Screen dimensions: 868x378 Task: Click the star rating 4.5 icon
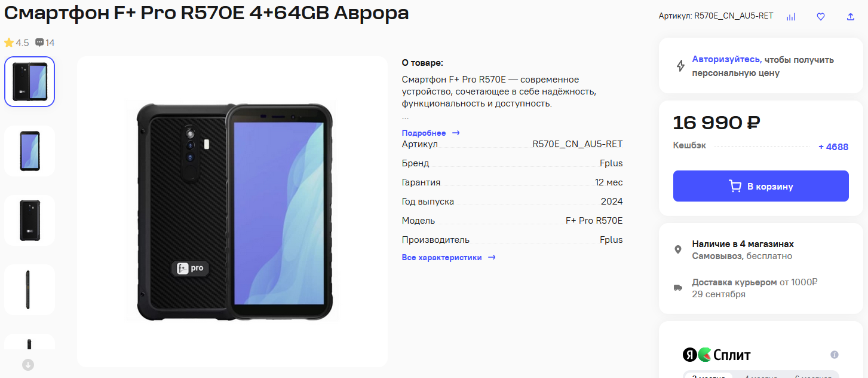point(9,42)
